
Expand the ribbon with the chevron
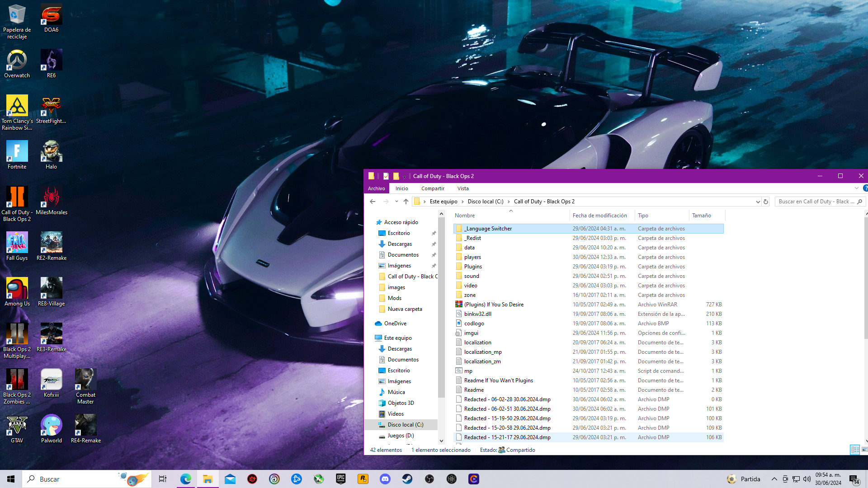point(856,188)
